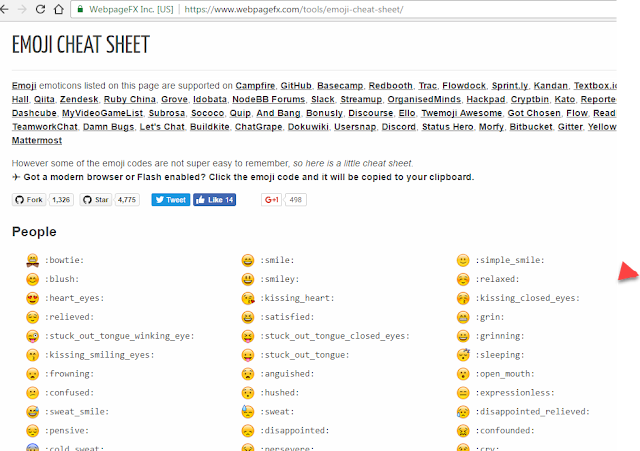The height and width of the screenshot is (451, 640).
Task: Open the Discord link
Action: 398,127
